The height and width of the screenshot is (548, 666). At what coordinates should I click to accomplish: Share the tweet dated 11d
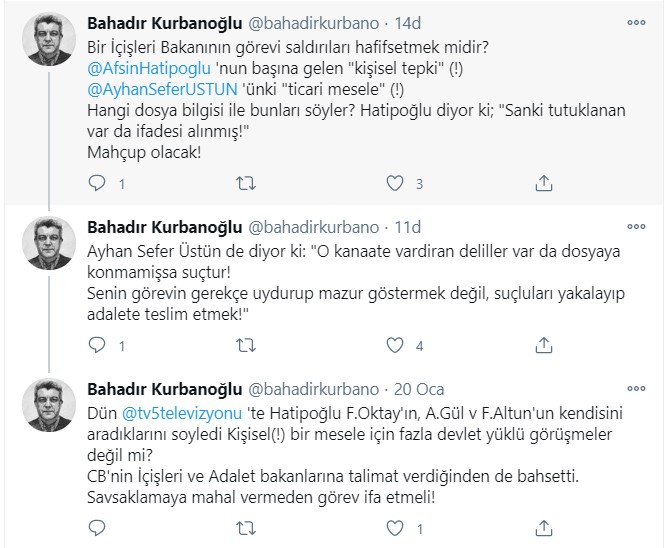tap(544, 346)
